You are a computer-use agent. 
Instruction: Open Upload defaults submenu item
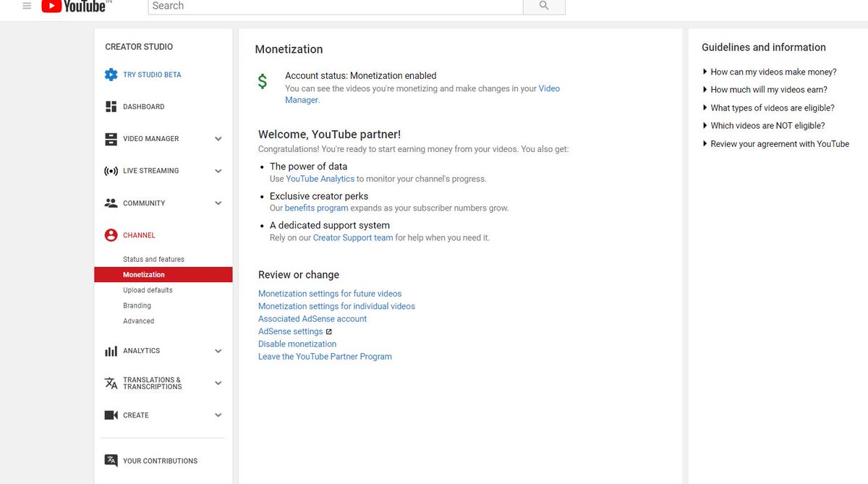(148, 290)
